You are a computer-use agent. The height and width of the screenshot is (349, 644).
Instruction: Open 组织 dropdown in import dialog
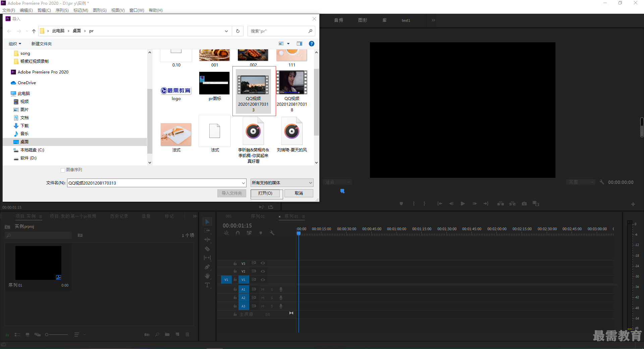pos(15,44)
